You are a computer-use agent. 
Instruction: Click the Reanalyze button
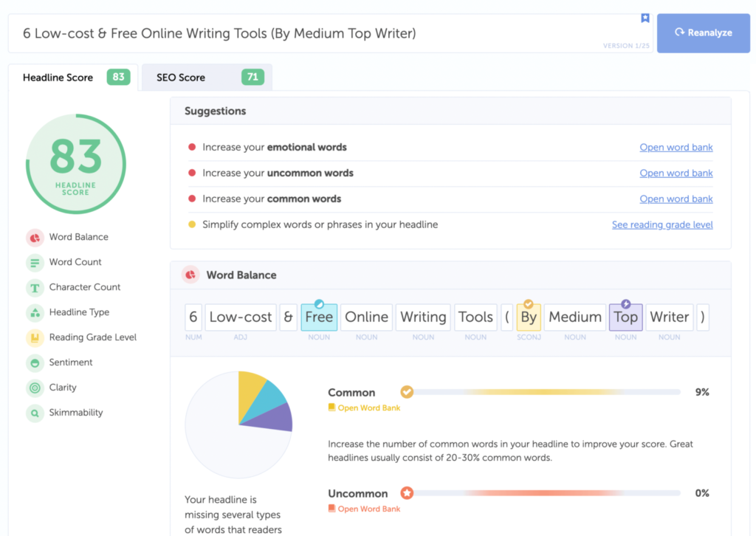point(702,32)
